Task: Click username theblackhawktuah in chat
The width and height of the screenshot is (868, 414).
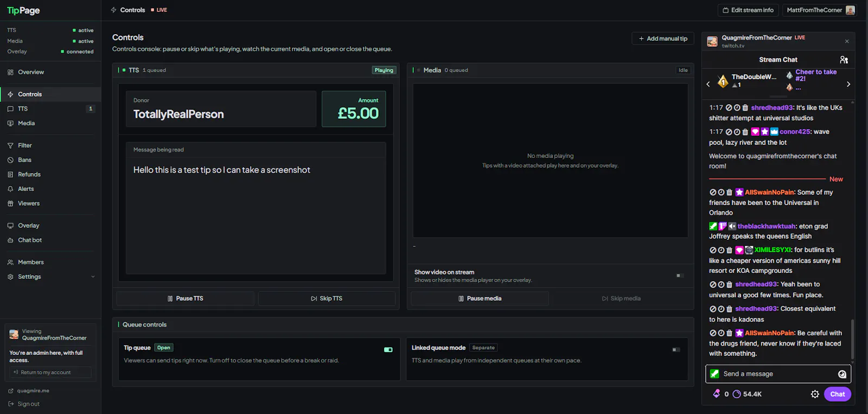Action: click(766, 226)
